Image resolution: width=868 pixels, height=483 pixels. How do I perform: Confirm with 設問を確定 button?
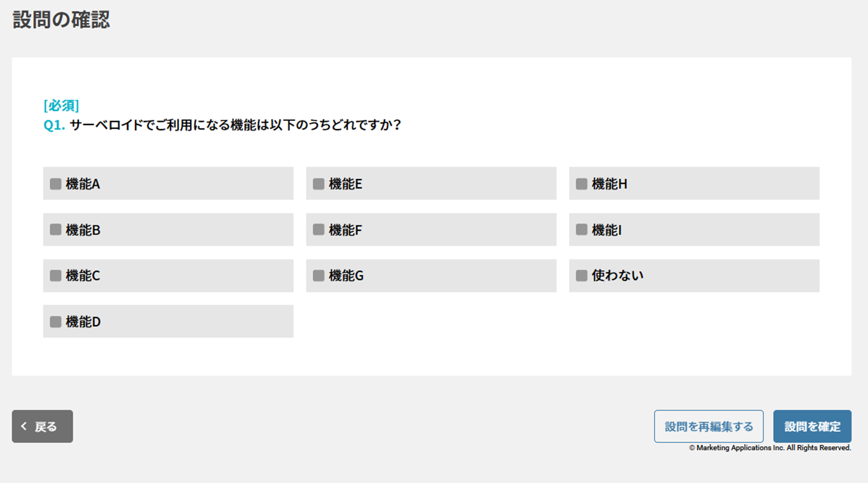click(x=812, y=426)
